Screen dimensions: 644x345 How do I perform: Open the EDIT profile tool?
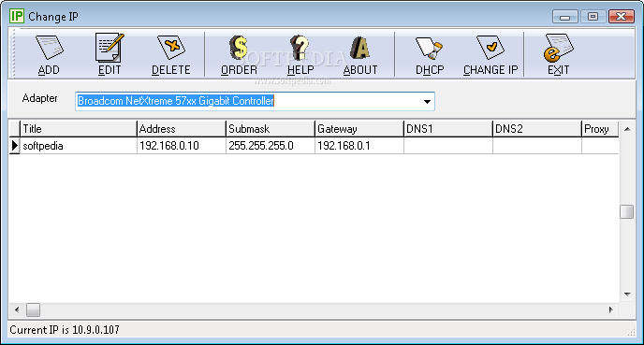(110, 54)
